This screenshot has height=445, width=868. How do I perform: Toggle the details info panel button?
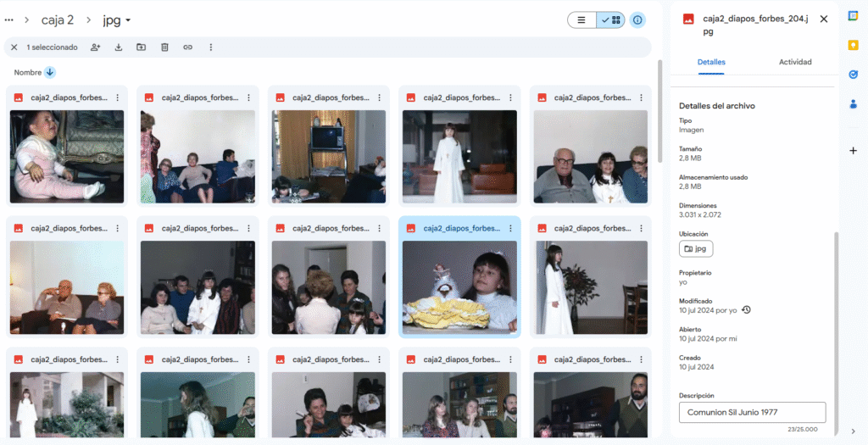[637, 20]
